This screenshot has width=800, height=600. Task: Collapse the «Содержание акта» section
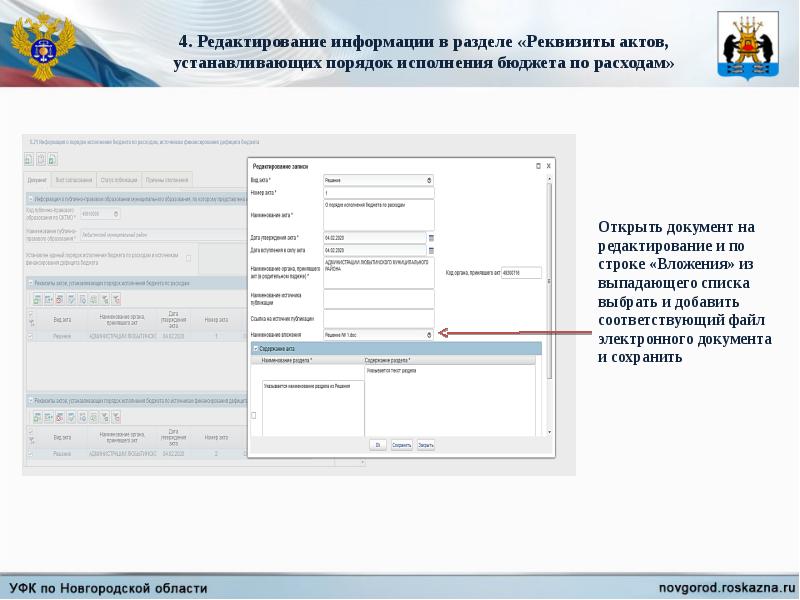pyautogui.click(x=255, y=348)
